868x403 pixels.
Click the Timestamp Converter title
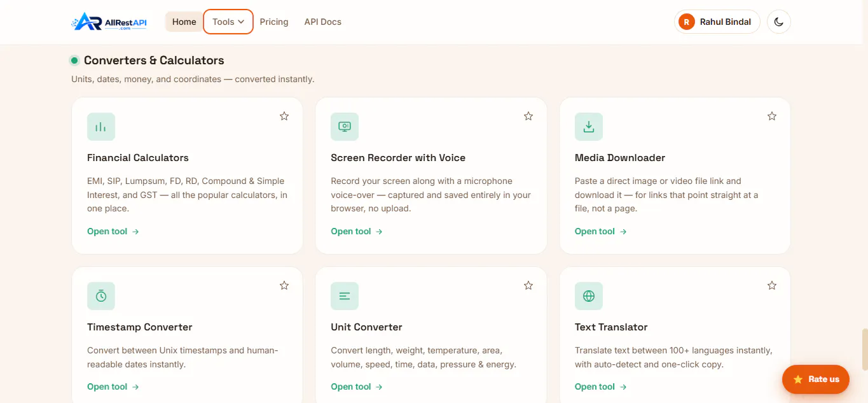click(140, 327)
